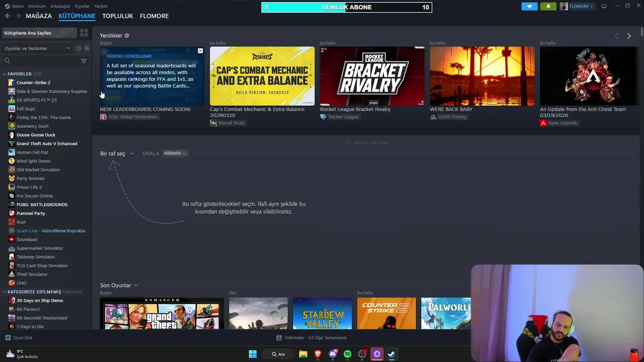Open the Alfabetik sort dropdown
The width and height of the screenshot is (644, 362).
click(175, 153)
